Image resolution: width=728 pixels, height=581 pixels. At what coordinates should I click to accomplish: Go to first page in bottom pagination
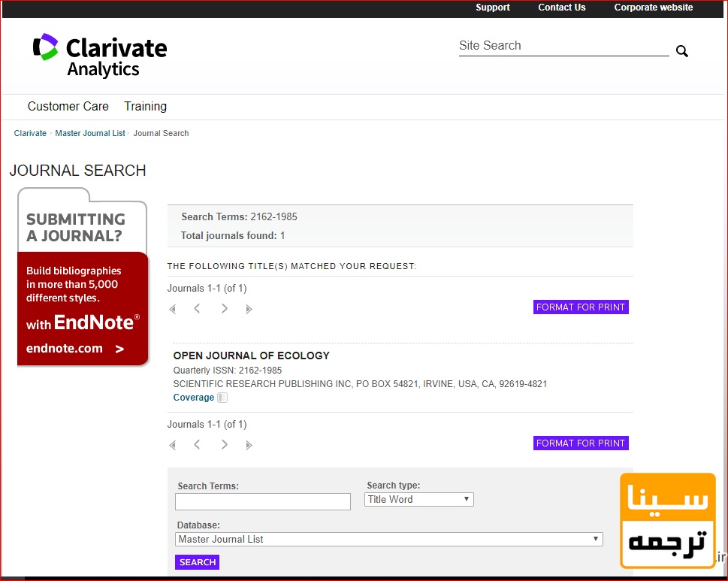173,445
